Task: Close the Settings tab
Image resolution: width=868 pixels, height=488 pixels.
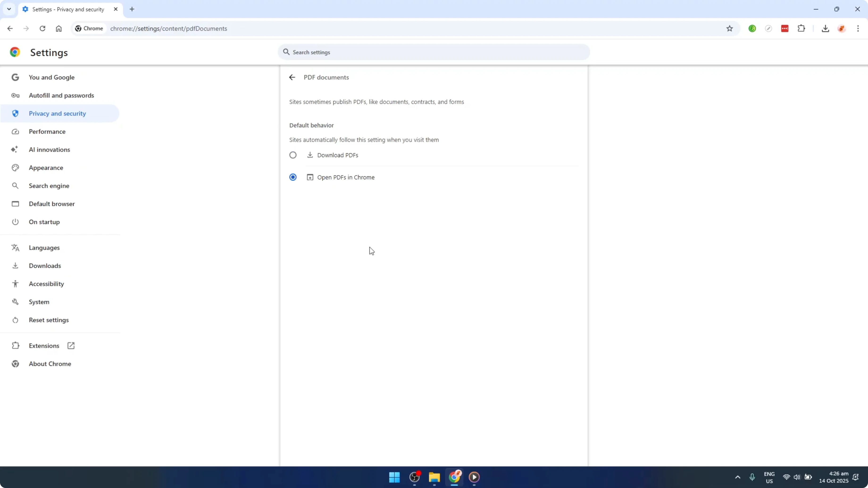Action: 116,9
